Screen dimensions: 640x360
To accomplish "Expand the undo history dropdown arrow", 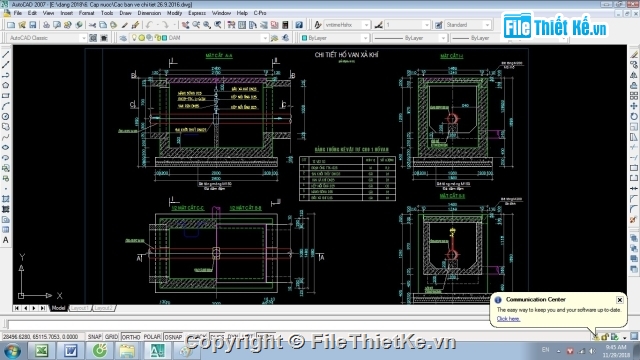I will (157, 25).
